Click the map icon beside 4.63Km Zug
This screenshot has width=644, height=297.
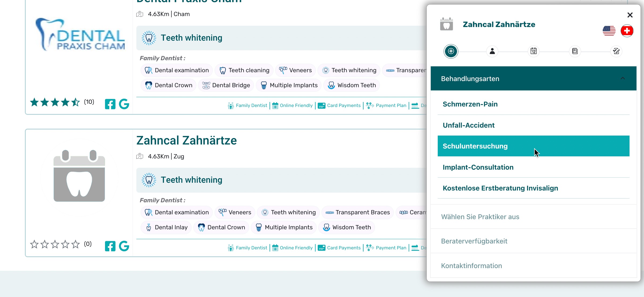coord(140,156)
